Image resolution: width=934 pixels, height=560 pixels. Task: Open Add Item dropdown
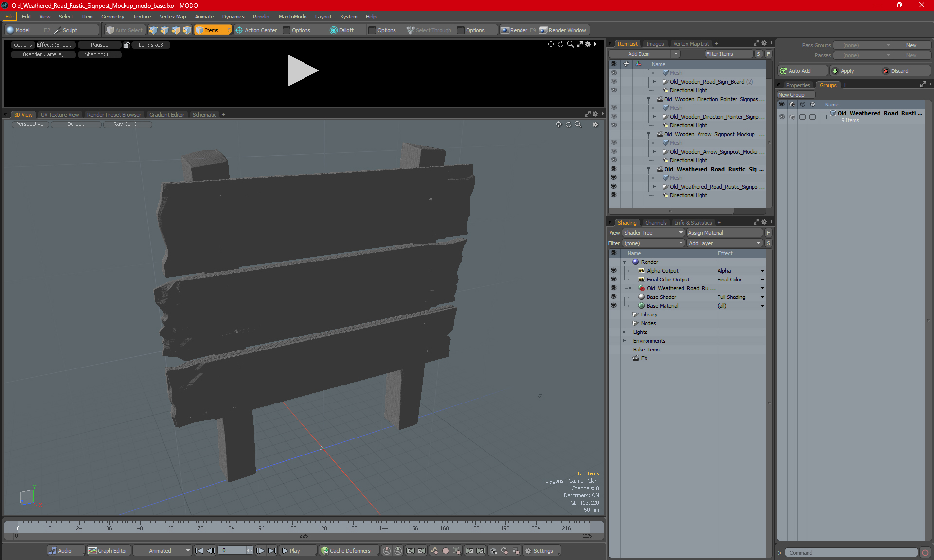(644, 54)
